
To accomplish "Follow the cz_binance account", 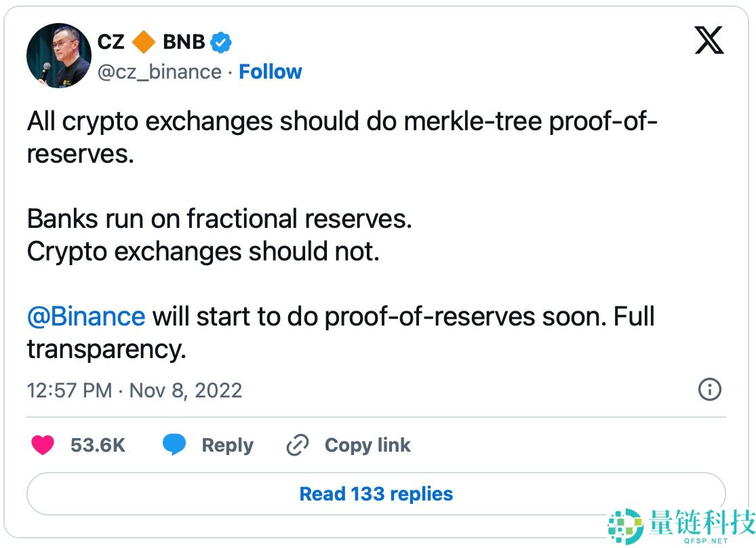I will click(x=271, y=72).
